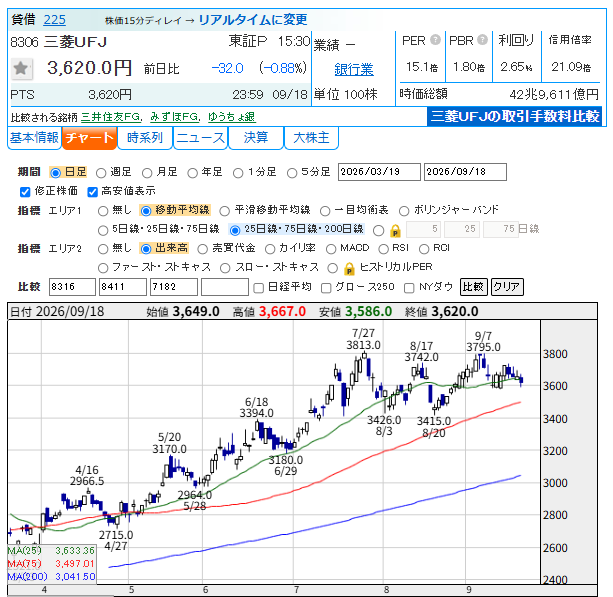613x597 pixels.
Task: Click the リアルタイムに変更 link
Action: click(x=253, y=20)
